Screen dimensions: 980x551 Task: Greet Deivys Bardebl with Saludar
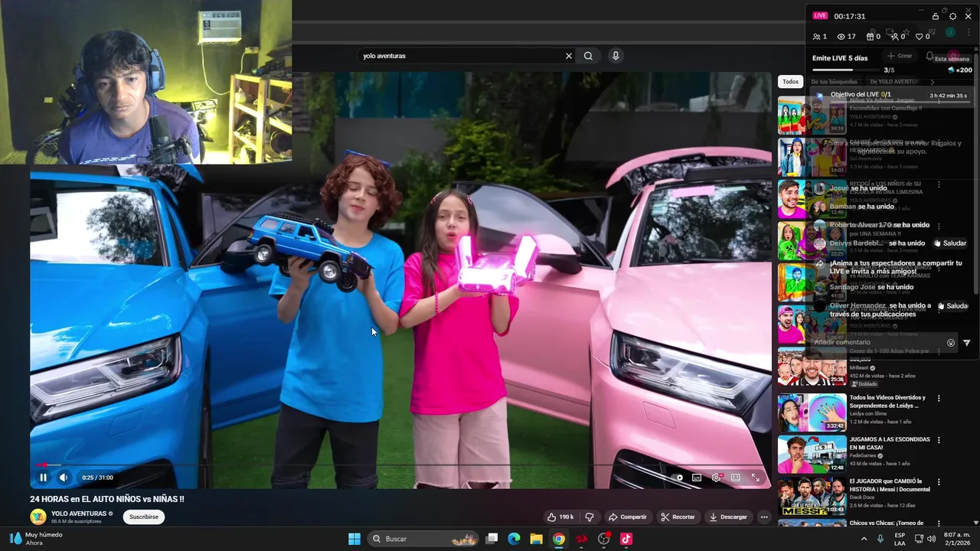(x=950, y=243)
